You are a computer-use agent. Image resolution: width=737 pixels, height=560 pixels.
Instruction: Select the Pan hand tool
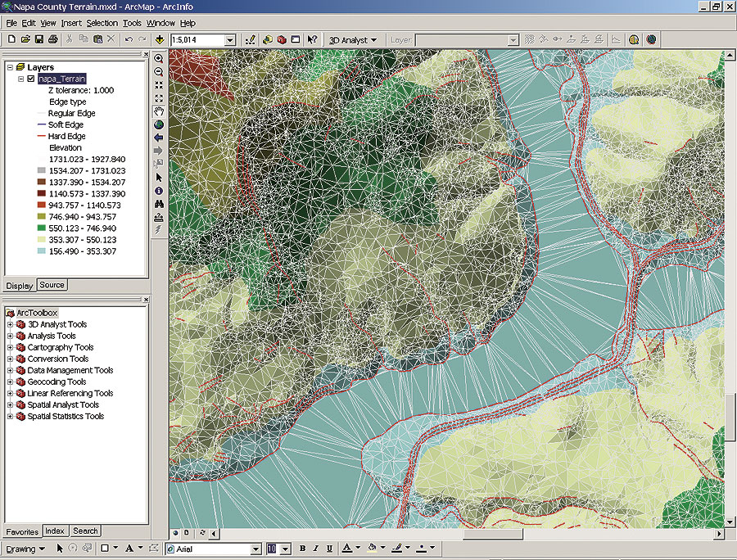159,111
